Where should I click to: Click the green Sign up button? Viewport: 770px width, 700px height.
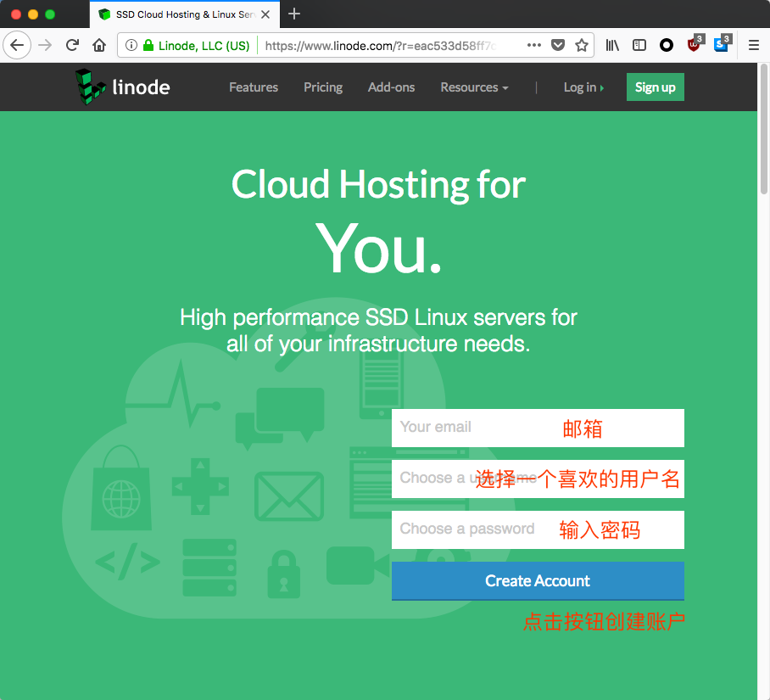[x=655, y=87]
